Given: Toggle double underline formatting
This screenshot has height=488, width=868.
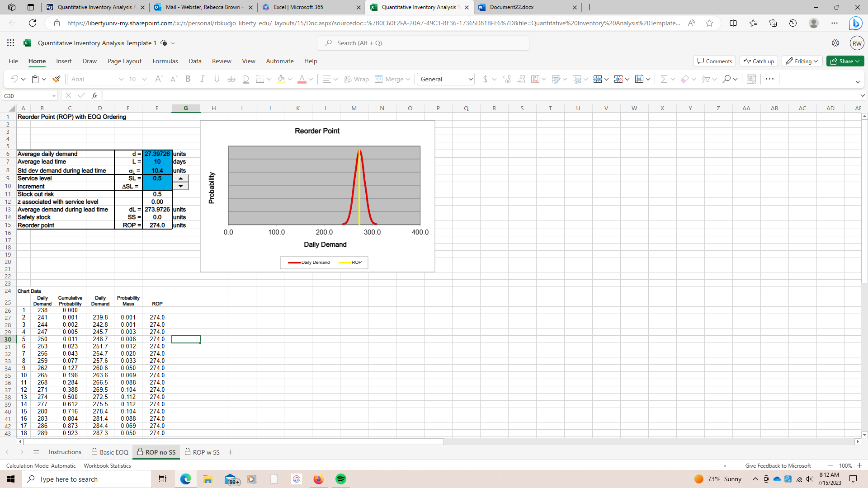Looking at the screenshot, I should (246, 79).
